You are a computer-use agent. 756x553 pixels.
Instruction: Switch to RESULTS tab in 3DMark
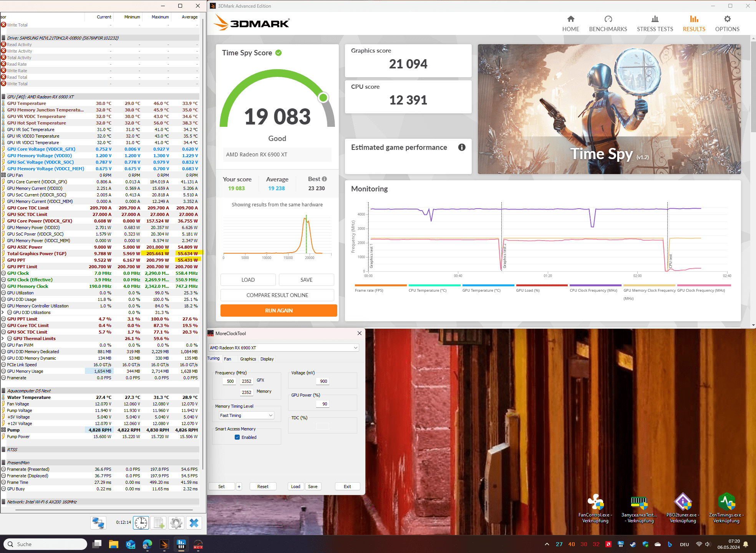coord(694,23)
